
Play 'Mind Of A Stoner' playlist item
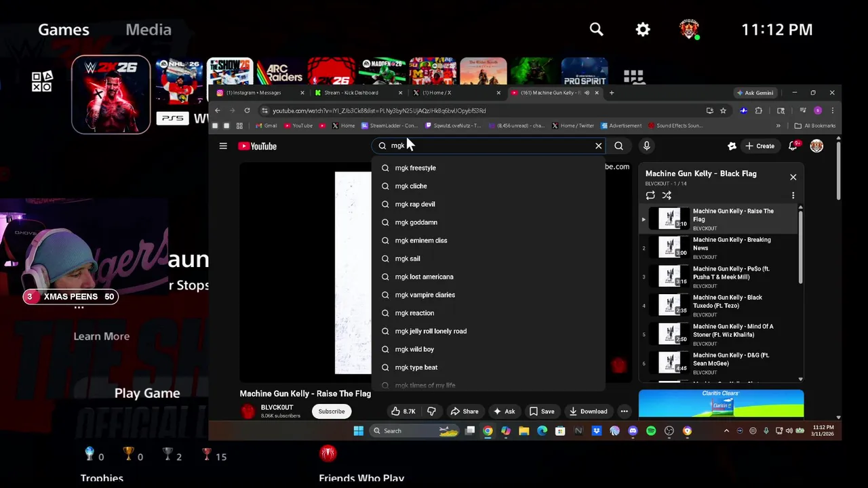pyautogui.click(x=719, y=334)
